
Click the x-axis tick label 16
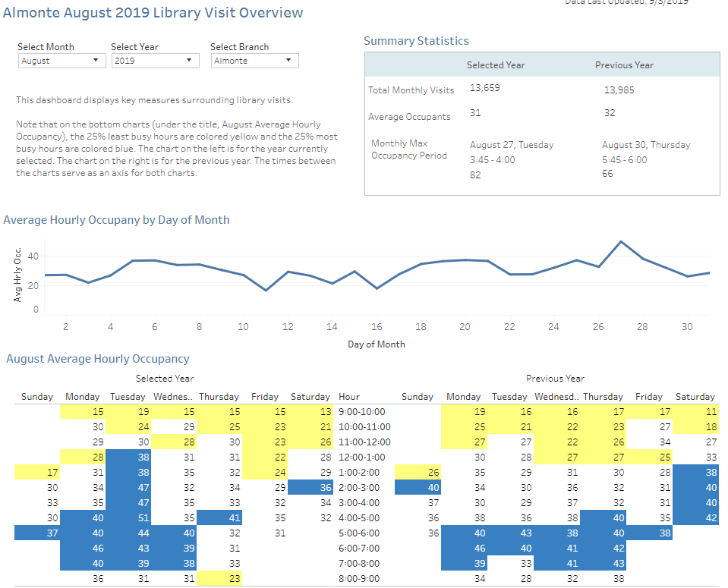pyautogui.click(x=377, y=327)
